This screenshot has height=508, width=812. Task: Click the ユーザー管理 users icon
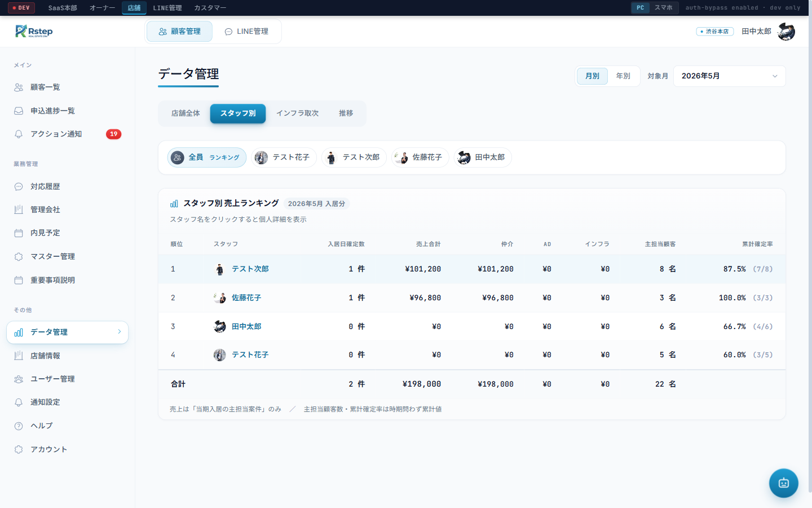[19, 379]
